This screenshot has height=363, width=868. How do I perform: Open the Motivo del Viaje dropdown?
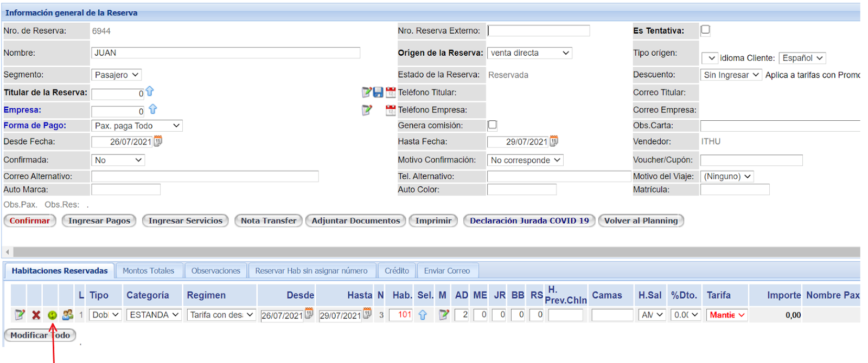(727, 177)
